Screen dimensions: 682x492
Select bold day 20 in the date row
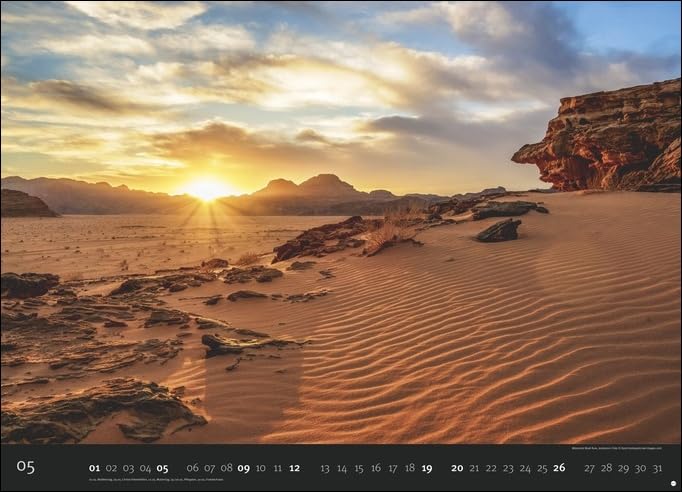click(x=457, y=468)
